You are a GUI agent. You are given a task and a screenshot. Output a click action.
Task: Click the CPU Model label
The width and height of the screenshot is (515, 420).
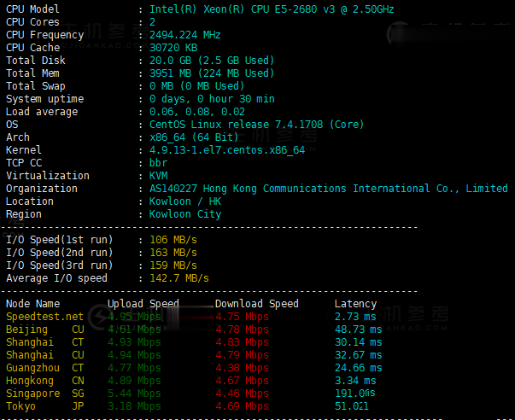pyautogui.click(x=32, y=9)
